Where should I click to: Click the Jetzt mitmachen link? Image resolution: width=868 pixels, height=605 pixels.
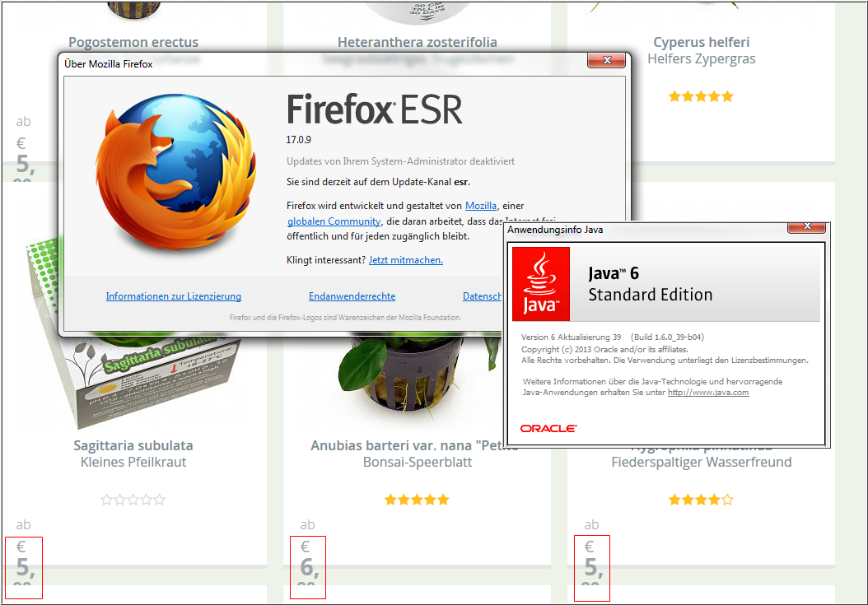(406, 259)
